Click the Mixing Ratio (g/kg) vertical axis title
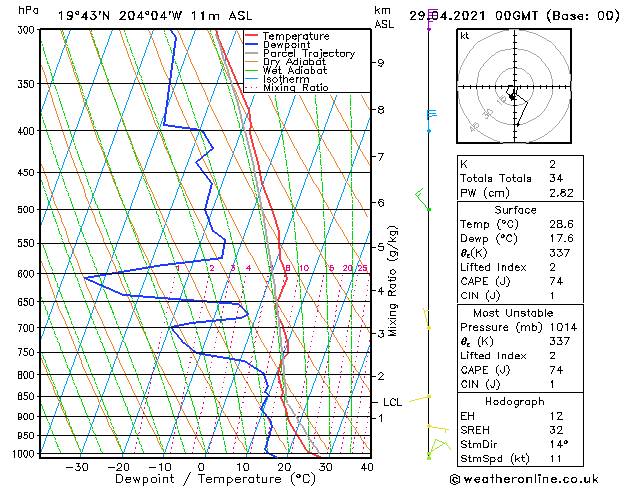The height and width of the screenshot is (486, 629). click(392, 281)
